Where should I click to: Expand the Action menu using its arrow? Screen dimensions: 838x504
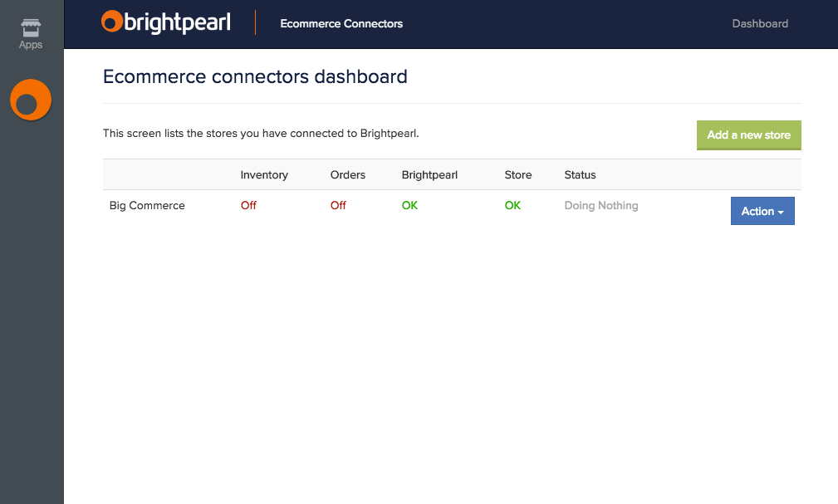[x=781, y=210]
